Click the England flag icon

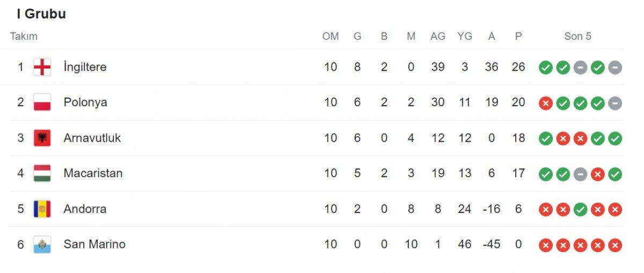click(42, 67)
